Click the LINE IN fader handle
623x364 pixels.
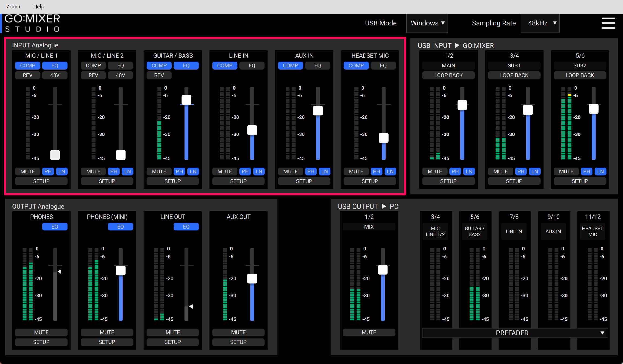tap(252, 130)
